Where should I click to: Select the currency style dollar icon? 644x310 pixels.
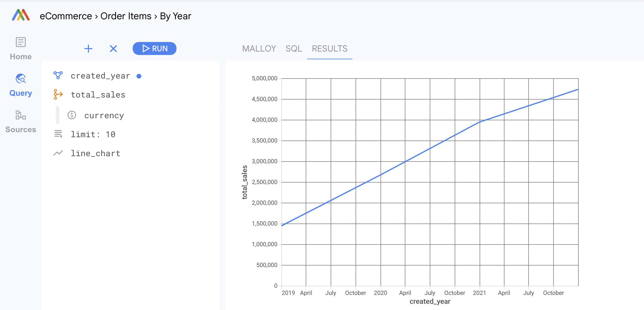[x=72, y=115]
